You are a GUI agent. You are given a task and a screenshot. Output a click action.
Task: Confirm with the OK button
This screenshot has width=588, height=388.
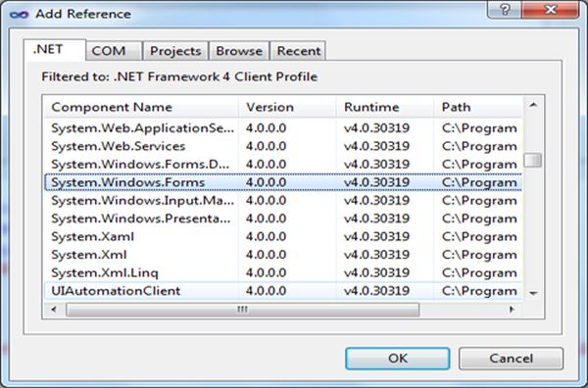(398, 359)
